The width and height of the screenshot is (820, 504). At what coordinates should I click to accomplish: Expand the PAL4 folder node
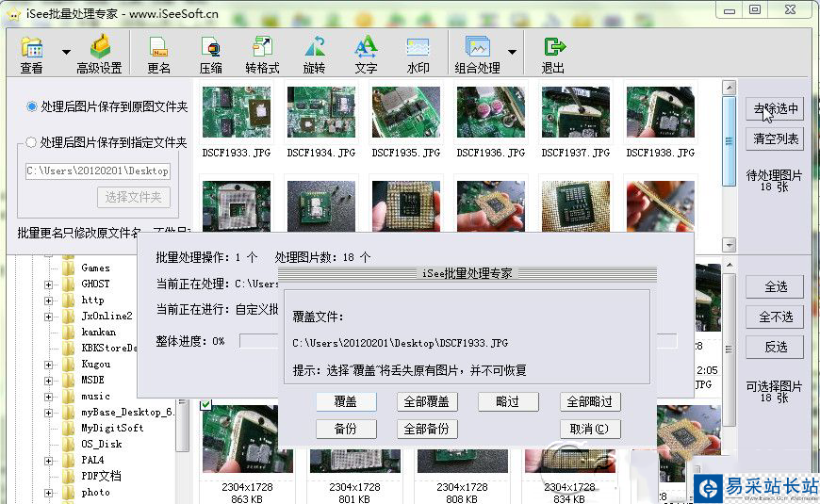49,461
